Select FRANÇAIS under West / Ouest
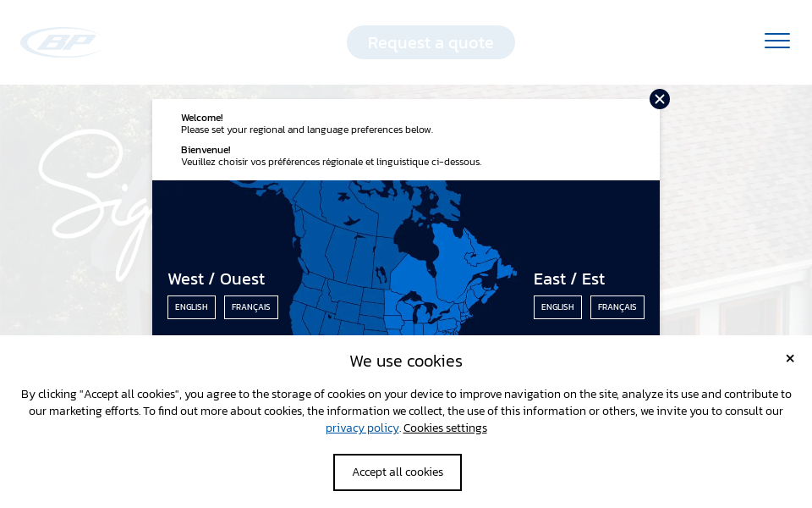 click(x=250, y=306)
